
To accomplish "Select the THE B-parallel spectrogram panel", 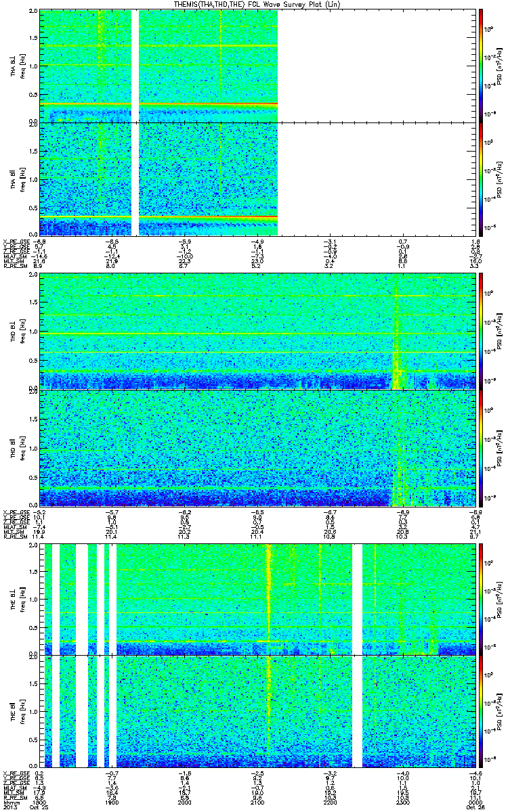I will [x=257, y=710].
